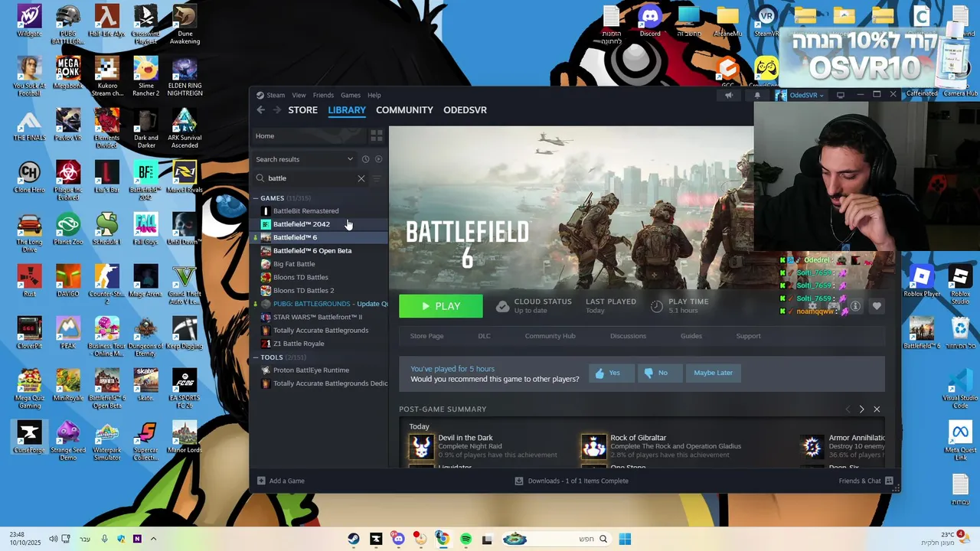Launch Battlefield 6 with the Play button
Image resolution: width=980 pixels, height=551 pixels.
(441, 306)
